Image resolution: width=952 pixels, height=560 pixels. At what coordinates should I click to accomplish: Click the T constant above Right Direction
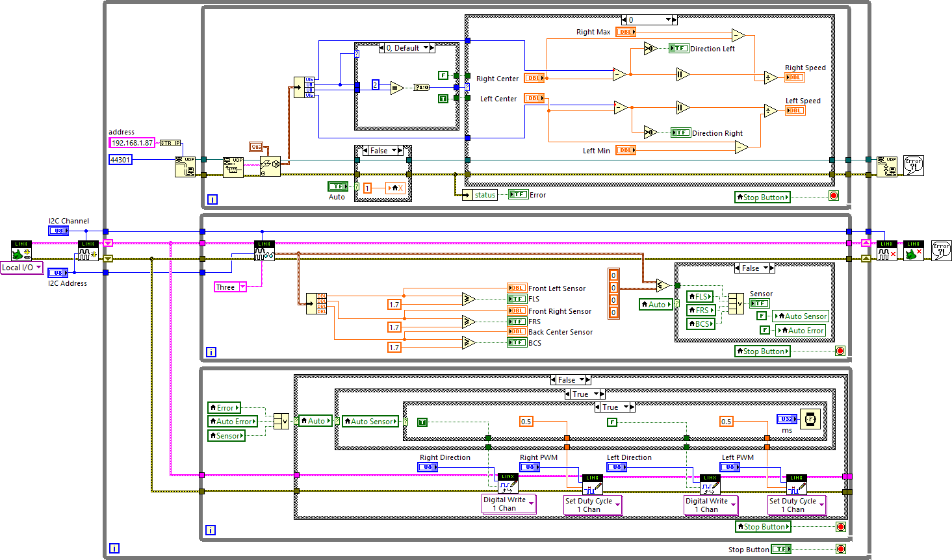coord(422,422)
